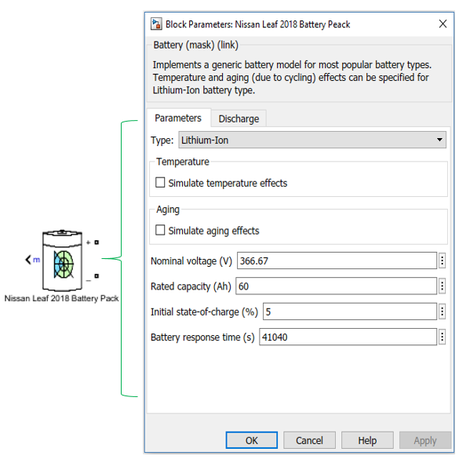
Task: Click the Rated capacity (Ah) label
Action: pos(191,286)
